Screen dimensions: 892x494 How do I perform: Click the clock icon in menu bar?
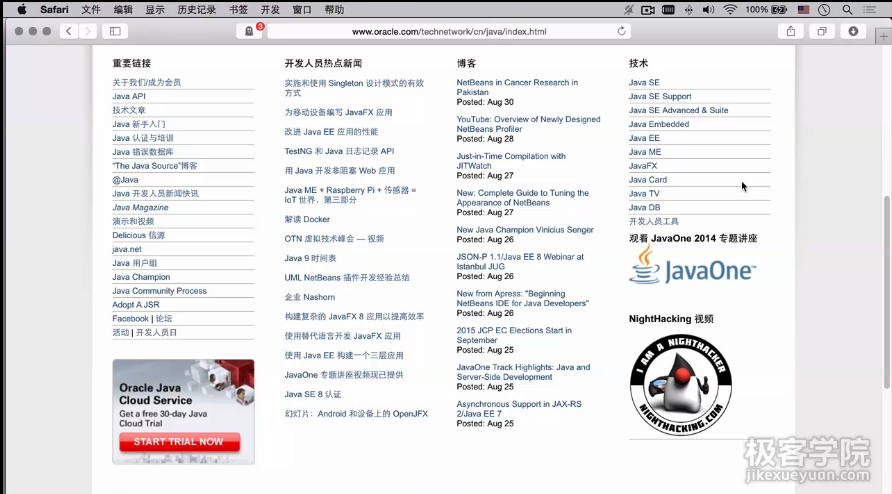824,10
